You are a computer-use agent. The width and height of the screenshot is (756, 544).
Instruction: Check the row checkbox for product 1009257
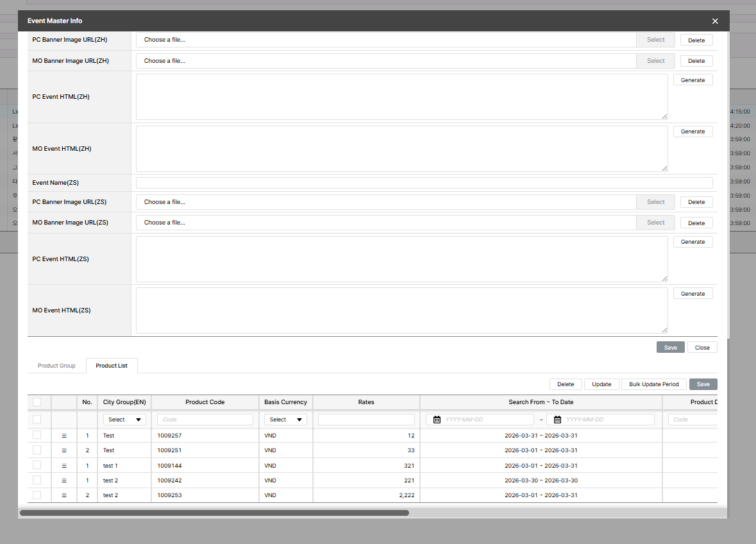pos(37,435)
